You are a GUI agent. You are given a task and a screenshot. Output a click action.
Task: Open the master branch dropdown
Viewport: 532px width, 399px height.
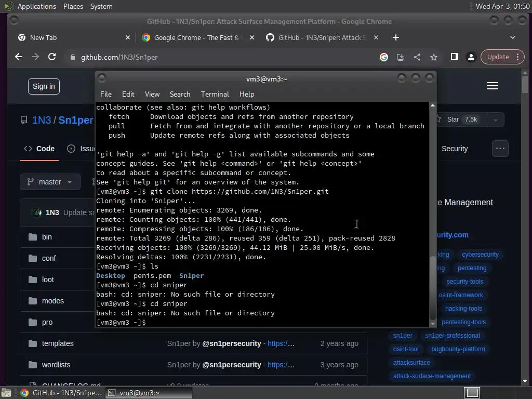(50, 182)
